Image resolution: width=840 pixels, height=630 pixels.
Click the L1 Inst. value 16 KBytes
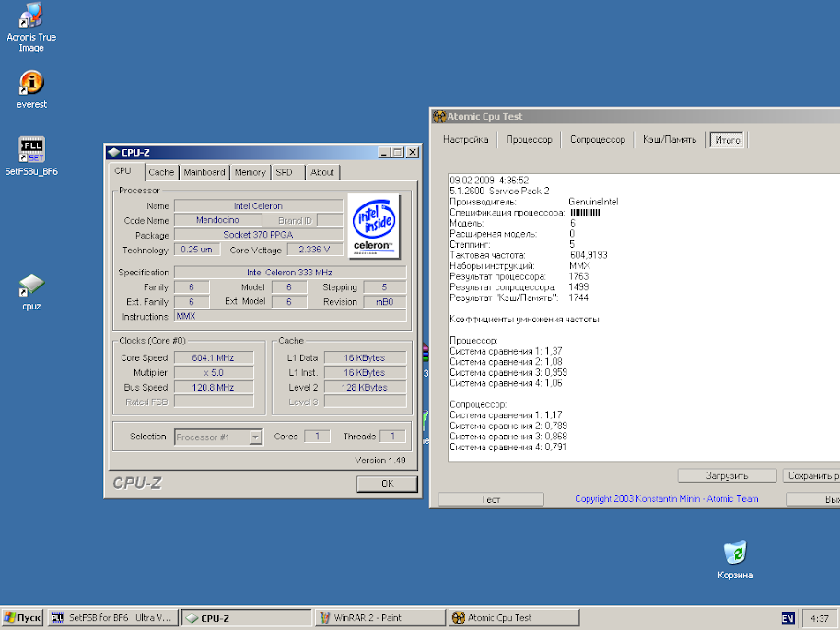(x=365, y=372)
